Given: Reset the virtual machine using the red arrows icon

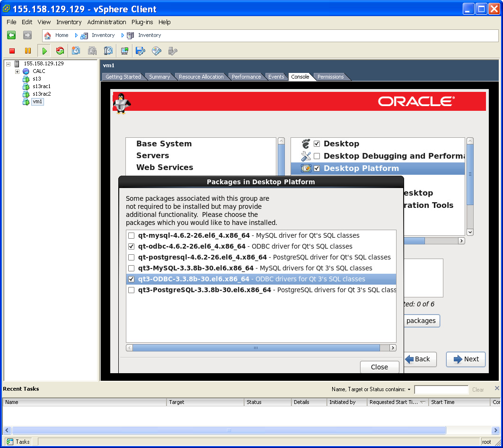Looking at the screenshot, I should [x=60, y=51].
